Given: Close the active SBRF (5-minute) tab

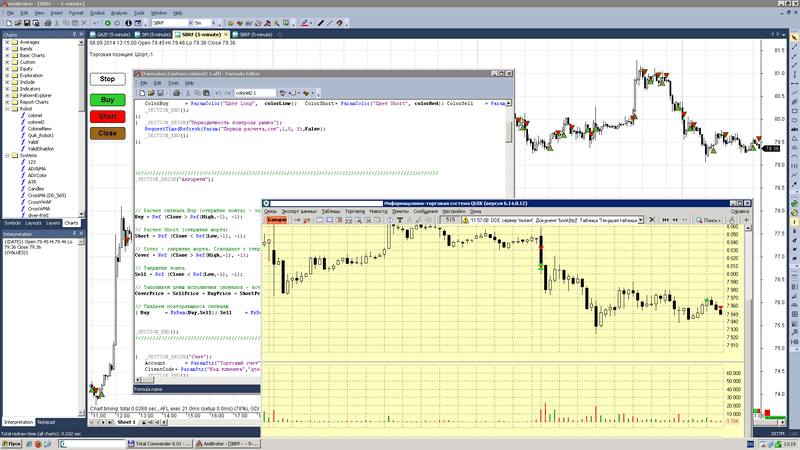Looking at the screenshot, I should [x=226, y=35].
